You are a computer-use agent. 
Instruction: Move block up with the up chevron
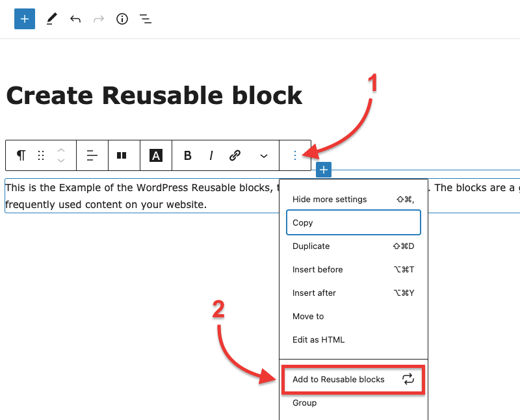(60, 150)
